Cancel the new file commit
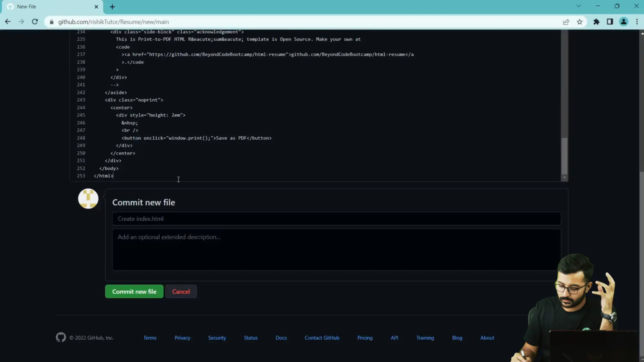Screen dimensions: 644x362 [181, 292]
